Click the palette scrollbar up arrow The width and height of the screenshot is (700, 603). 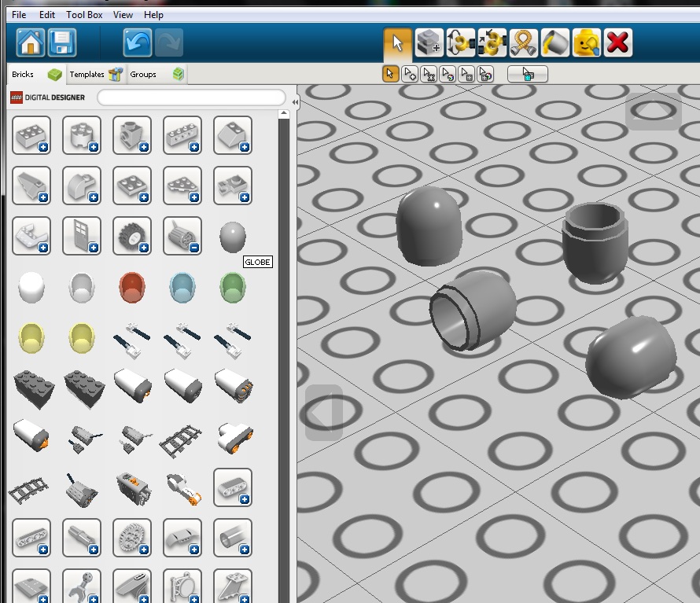(x=283, y=114)
